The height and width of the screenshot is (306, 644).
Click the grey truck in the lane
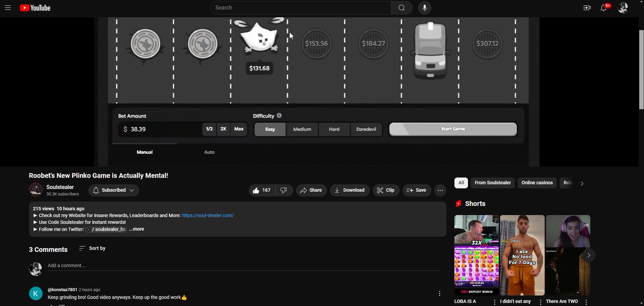430,50
